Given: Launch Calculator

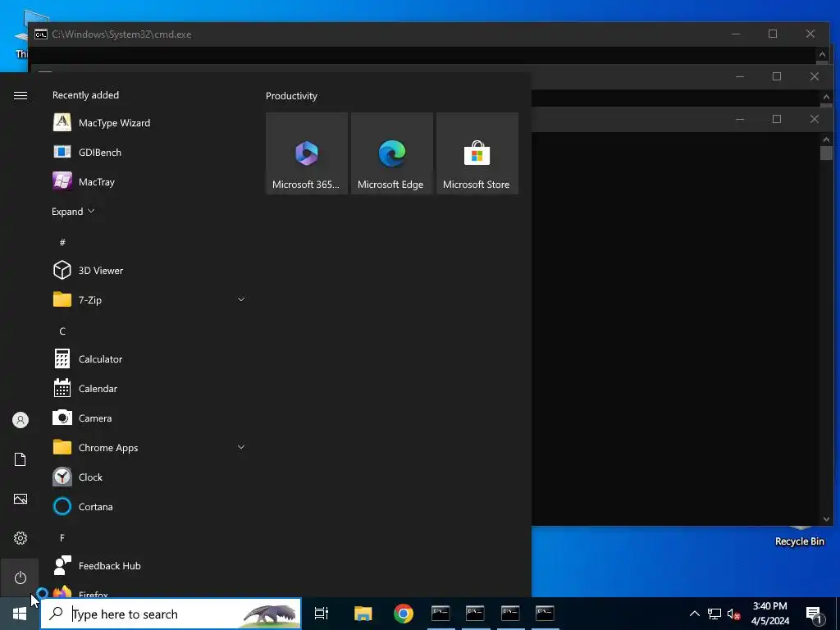Looking at the screenshot, I should coord(149,359).
